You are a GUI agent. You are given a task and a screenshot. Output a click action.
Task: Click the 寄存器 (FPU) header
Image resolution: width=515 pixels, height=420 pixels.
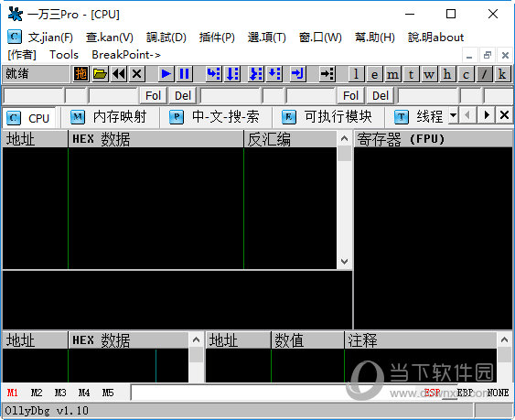tap(434, 139)
